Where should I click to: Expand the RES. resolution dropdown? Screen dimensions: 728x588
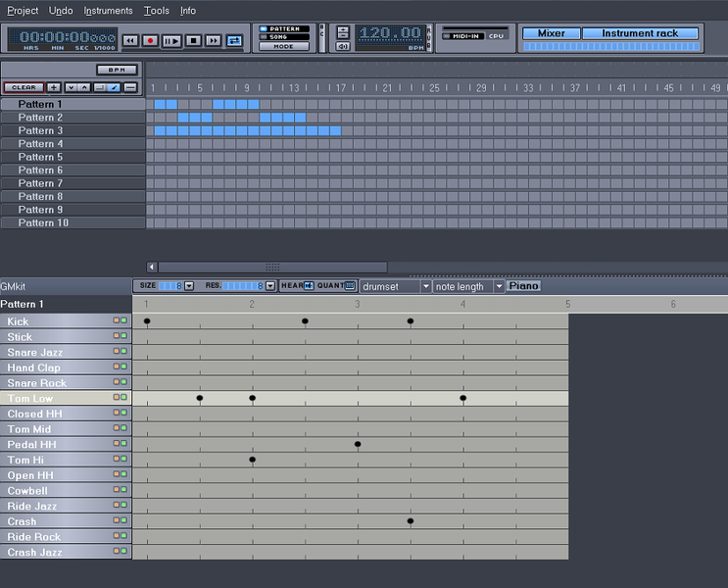tap(270, 286)
